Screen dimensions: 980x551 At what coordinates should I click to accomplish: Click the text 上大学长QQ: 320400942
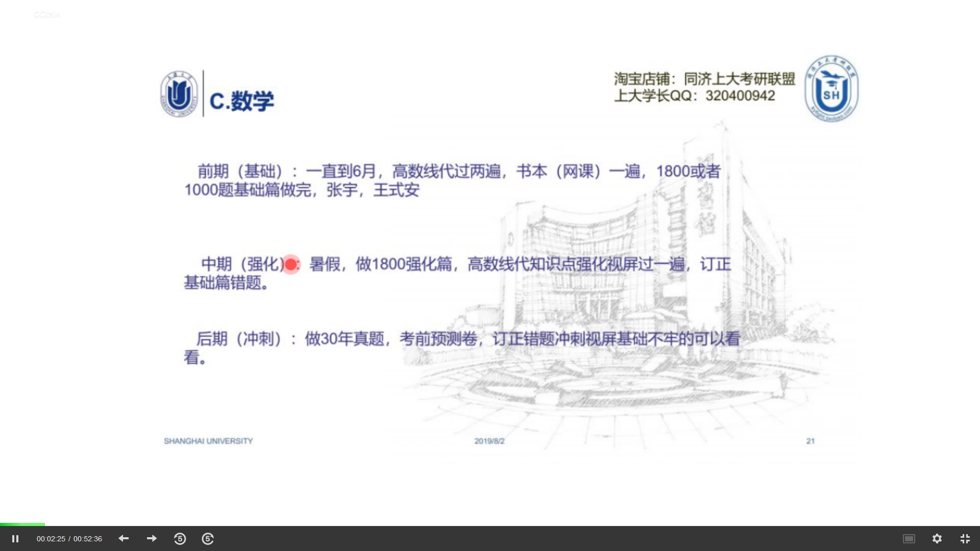(x=695, y=96)
